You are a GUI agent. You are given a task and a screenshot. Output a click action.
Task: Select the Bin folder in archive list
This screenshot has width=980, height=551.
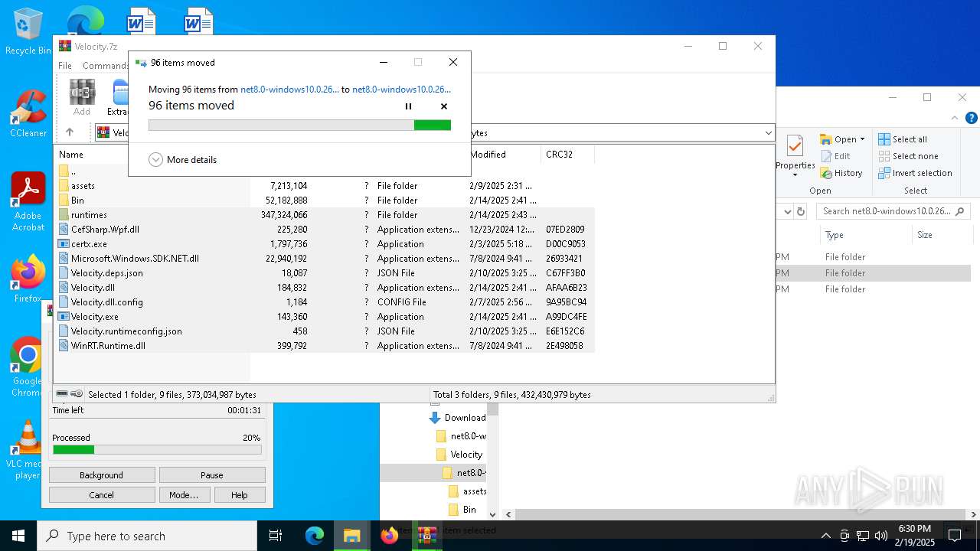click(x=77, y=201)
